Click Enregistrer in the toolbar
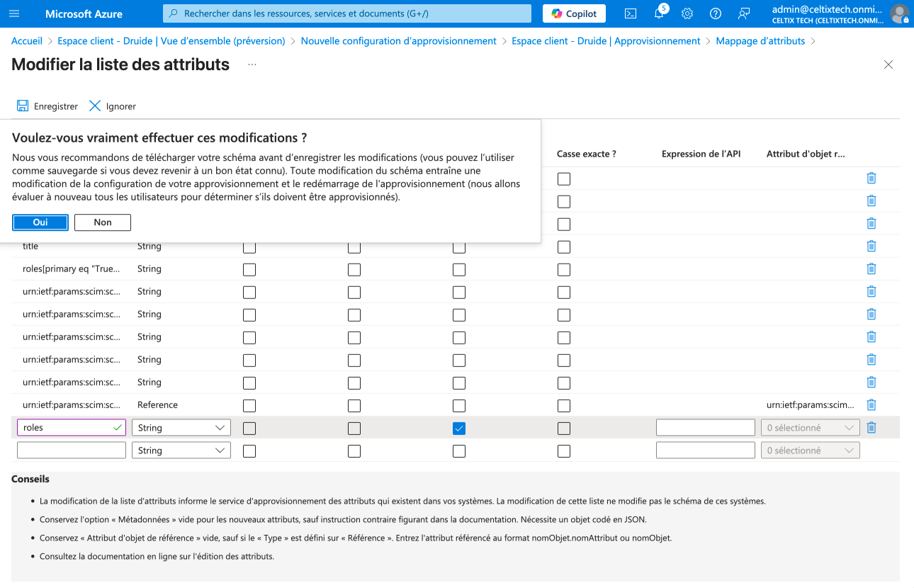The width and height of the screenshot is (914, 588). coord(47,106)
